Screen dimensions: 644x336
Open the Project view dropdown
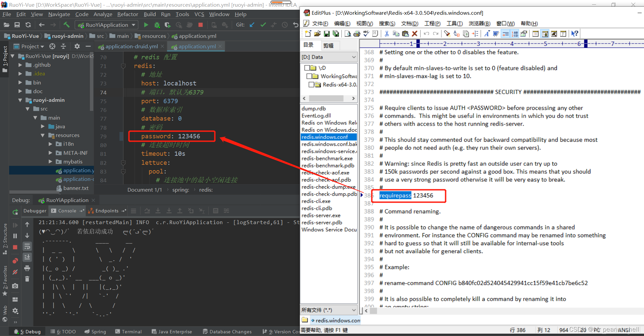pyautogui.click(x=29, y=46)
